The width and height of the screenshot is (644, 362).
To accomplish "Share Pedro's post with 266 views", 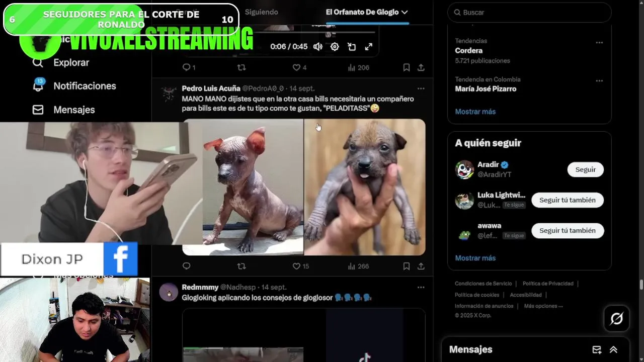I will (421, 266).
